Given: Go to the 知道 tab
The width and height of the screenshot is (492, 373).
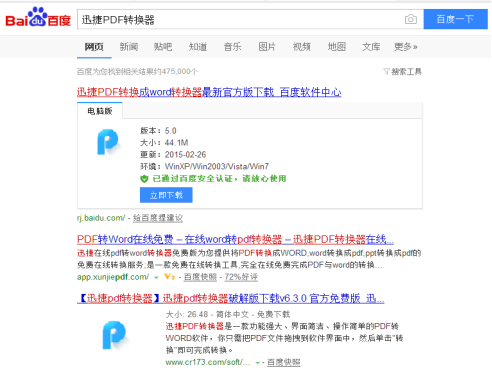Looking at the screenshot, I should 198,47.
